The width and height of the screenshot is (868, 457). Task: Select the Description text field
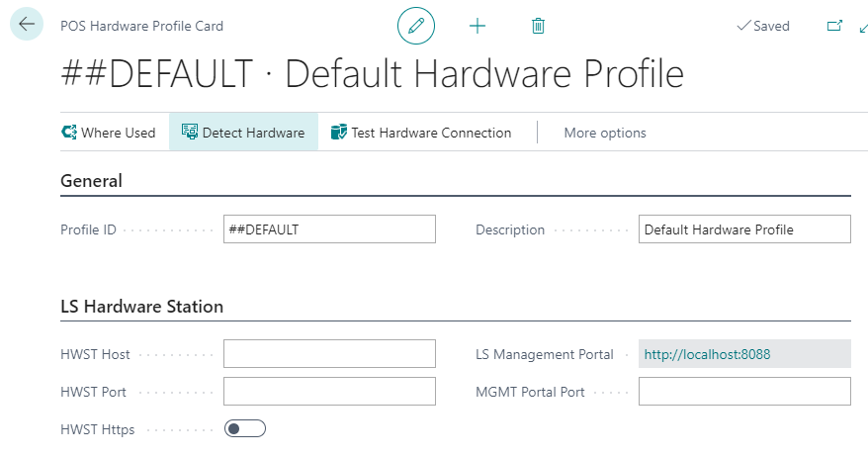click(744, 229)
